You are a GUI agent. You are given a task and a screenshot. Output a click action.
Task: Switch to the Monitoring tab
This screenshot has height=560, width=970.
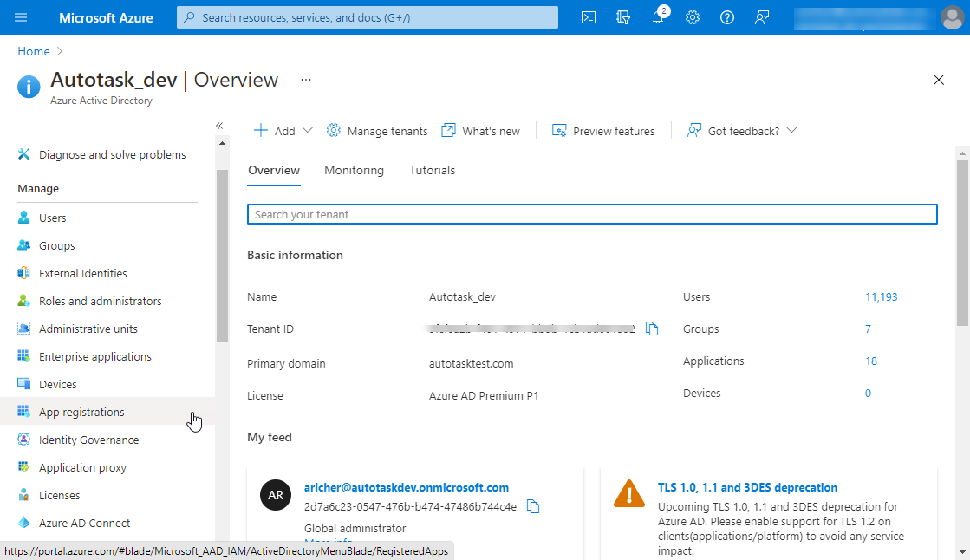354,170
